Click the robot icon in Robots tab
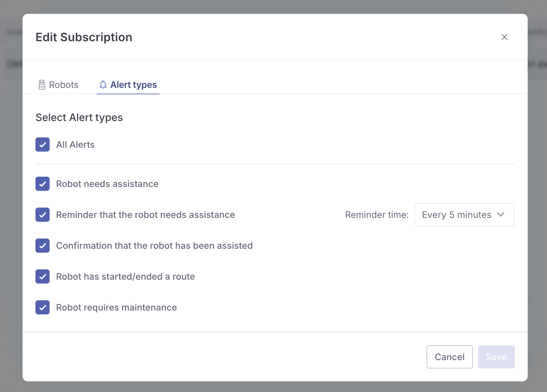 [x=42, y=85]
